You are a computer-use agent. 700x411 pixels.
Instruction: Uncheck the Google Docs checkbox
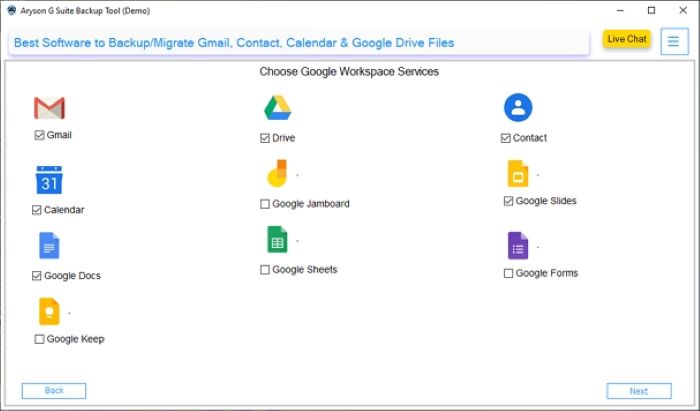tap(37, 276)
